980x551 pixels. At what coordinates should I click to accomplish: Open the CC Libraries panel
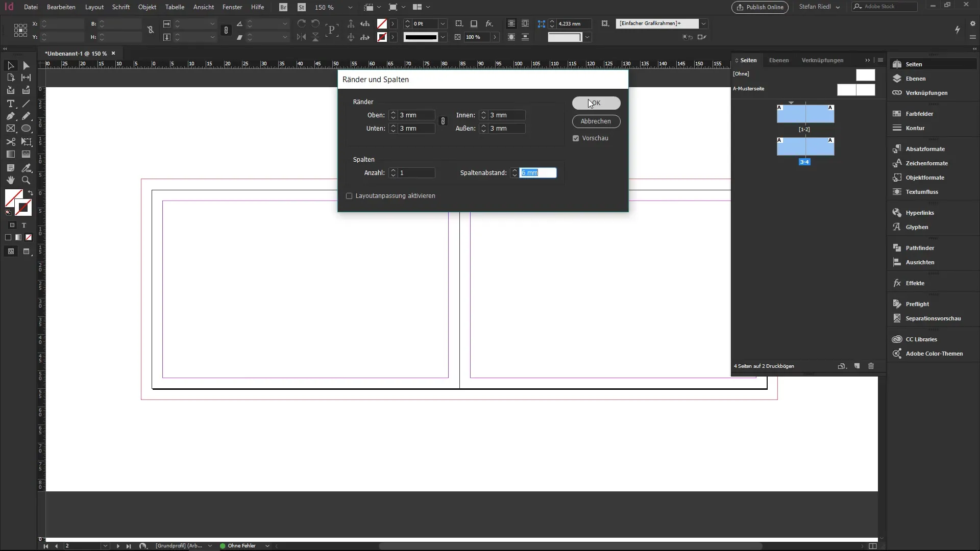[921, 339]
